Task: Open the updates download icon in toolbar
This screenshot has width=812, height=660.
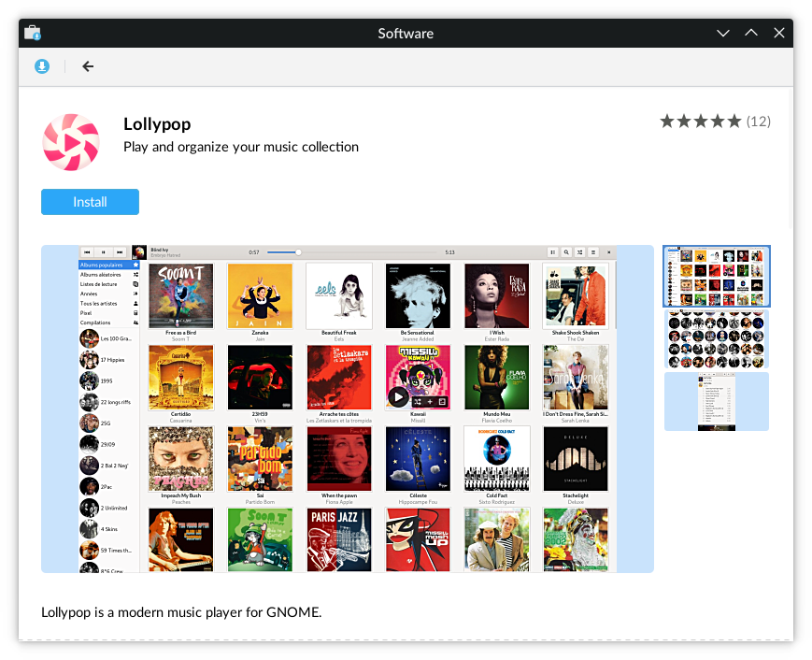Action: click(x=42, y=66)
